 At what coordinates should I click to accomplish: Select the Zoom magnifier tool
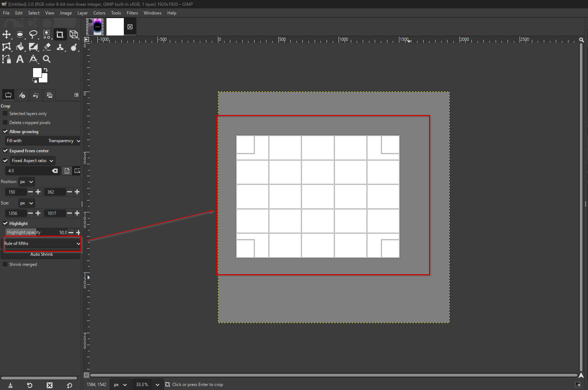coord(47,59)
